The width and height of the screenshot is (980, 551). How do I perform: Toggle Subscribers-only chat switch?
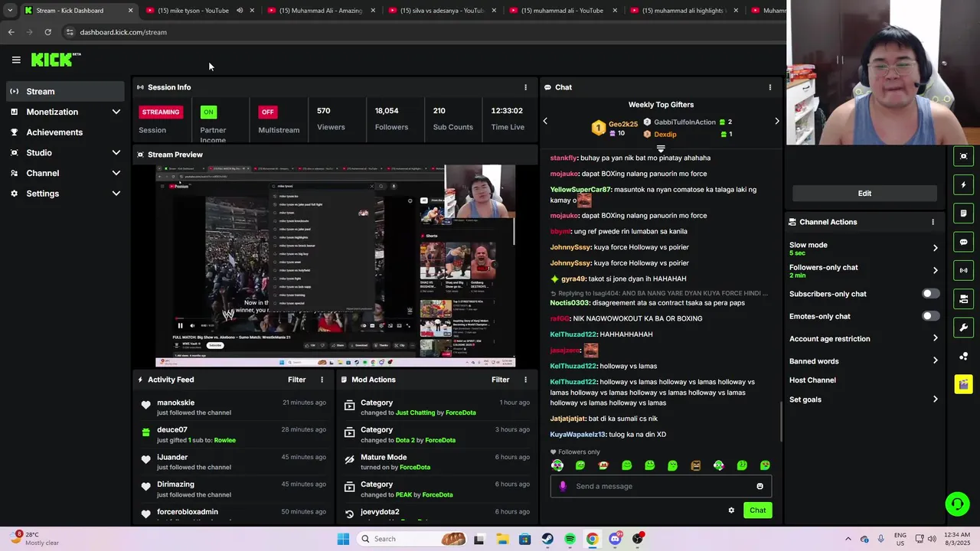[x=929, y=294]
